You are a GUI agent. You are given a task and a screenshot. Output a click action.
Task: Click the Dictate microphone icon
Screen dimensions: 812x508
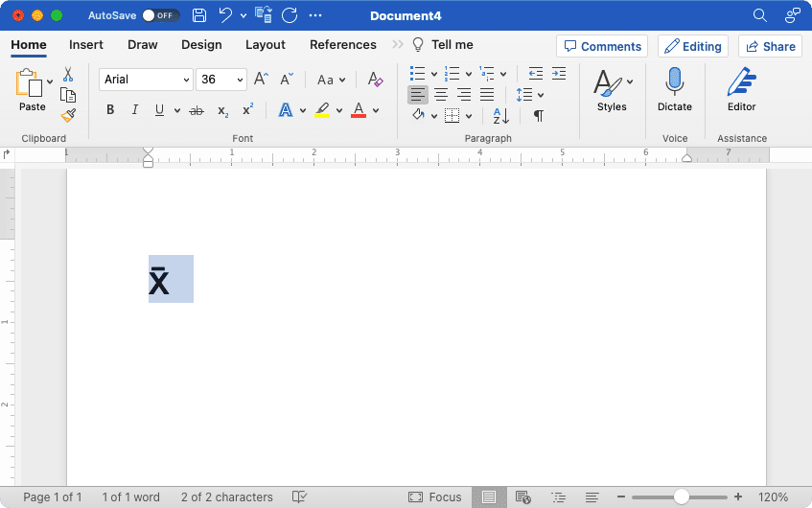tap(674, 81)
